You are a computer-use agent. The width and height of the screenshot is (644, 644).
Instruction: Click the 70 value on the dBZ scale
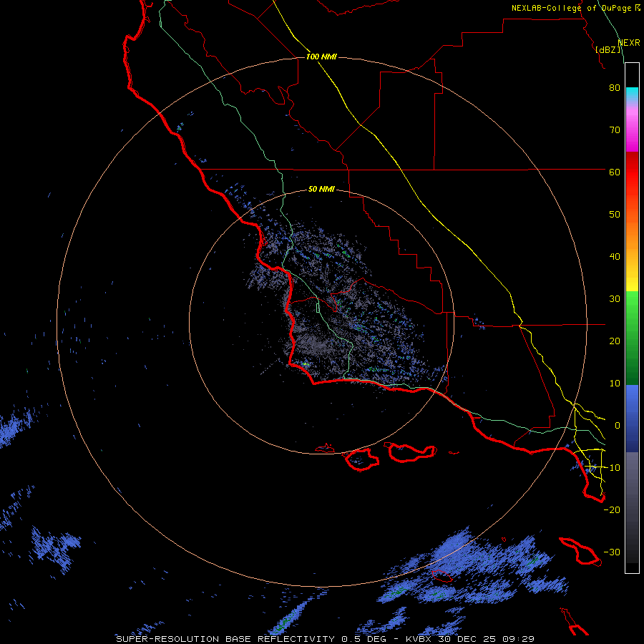pyautogui.click(x=615, y=130)
